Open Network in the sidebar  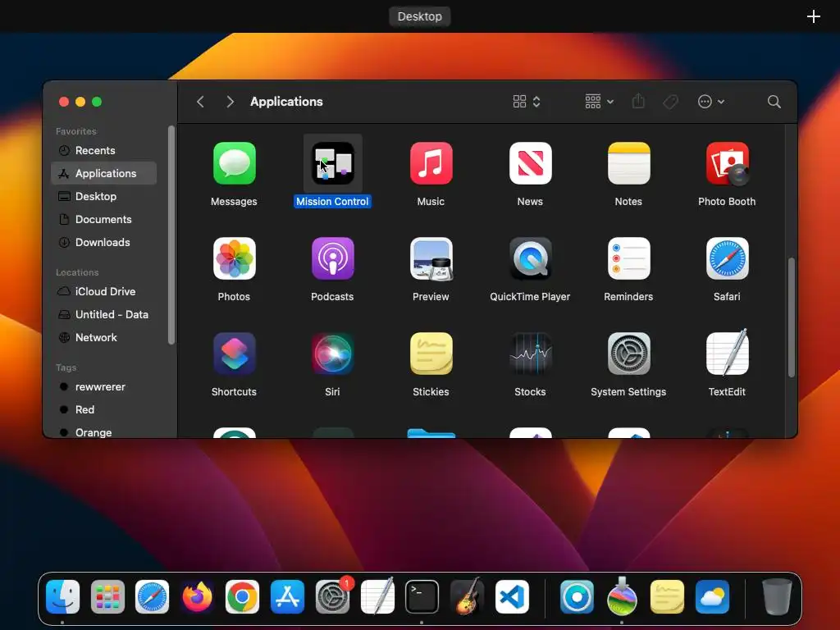pos(104,337)
